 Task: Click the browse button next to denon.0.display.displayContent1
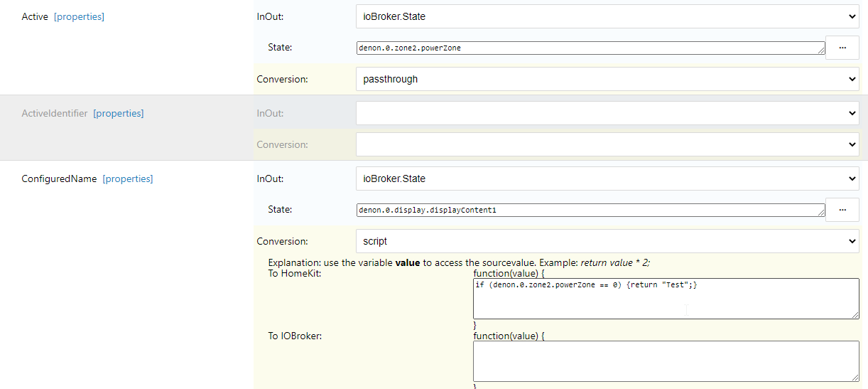[842, 210]
